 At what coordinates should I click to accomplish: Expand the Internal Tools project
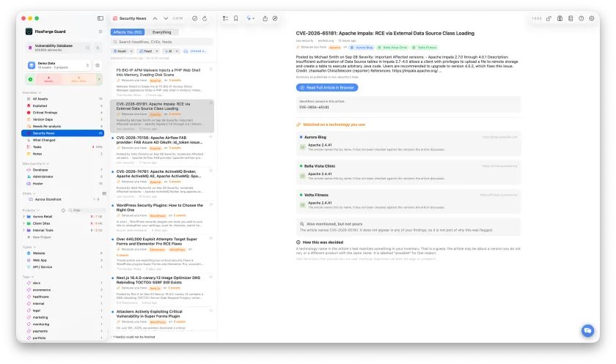pos(23,230)
